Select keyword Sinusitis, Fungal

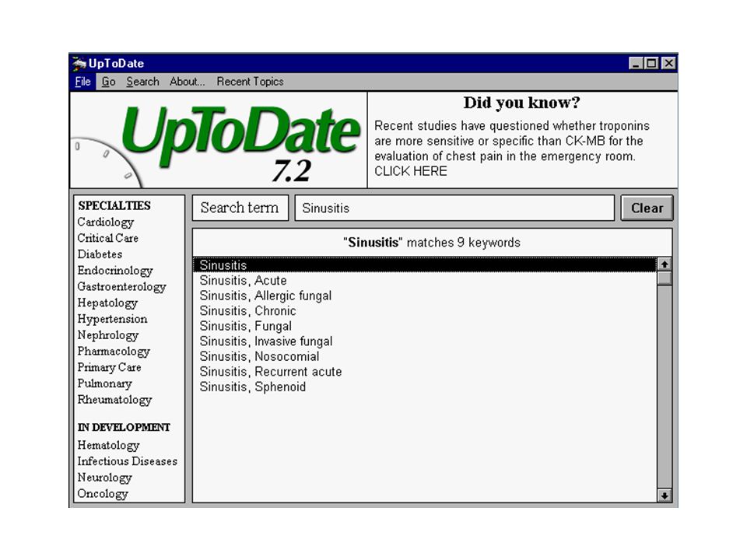coord(245,326)
